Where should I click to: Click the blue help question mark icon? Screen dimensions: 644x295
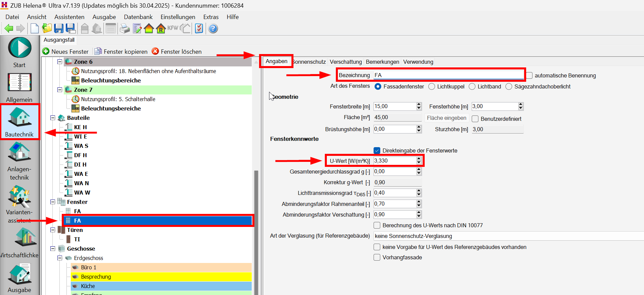[x=213, y=29]
